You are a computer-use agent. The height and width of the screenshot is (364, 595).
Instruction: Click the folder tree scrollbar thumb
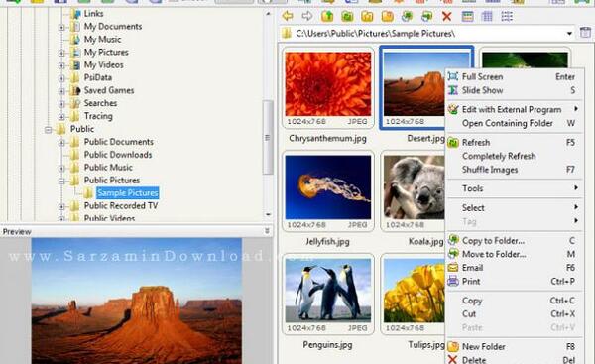[x=268, y=138]
